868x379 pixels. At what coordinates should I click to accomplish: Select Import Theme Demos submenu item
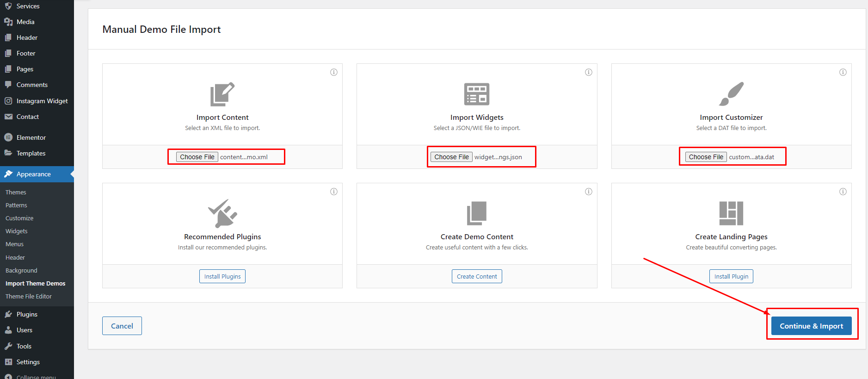36,283
